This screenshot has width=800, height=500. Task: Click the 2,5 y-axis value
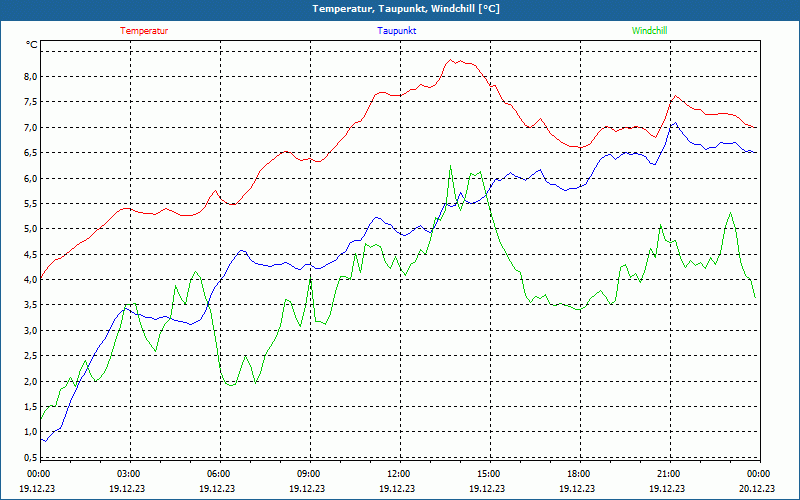click(32, 356)
